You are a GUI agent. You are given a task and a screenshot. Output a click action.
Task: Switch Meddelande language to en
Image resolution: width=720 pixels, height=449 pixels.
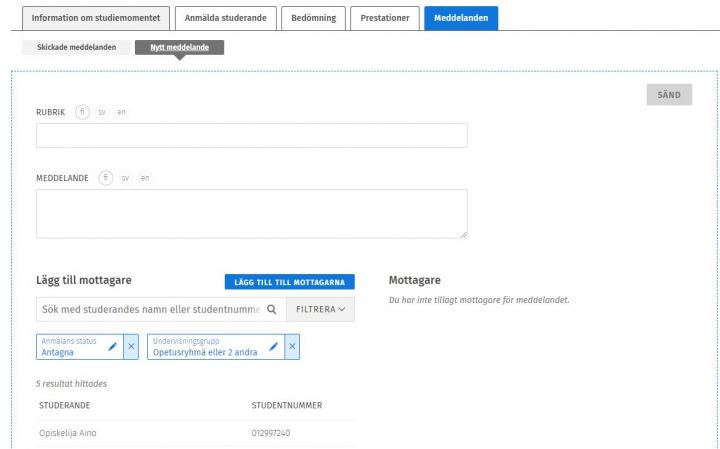(144, 178)
